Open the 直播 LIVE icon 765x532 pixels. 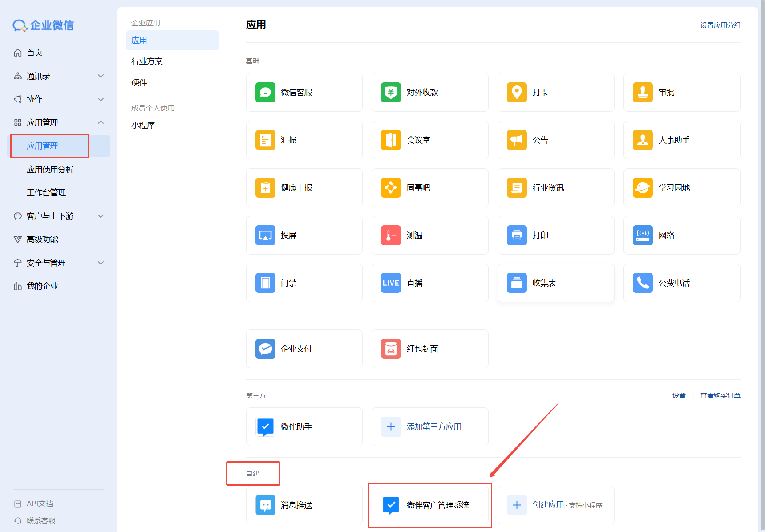click(x=391, y=283)
